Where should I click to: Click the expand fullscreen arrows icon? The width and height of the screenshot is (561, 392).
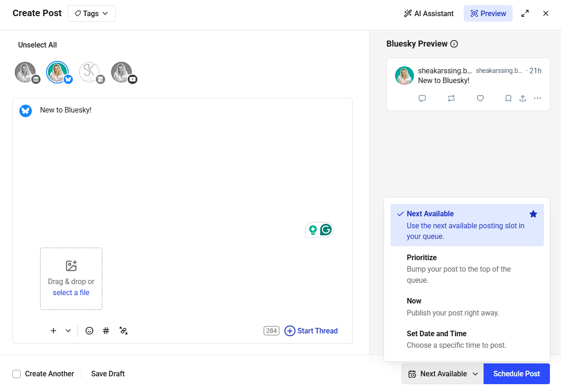[525, 13]
